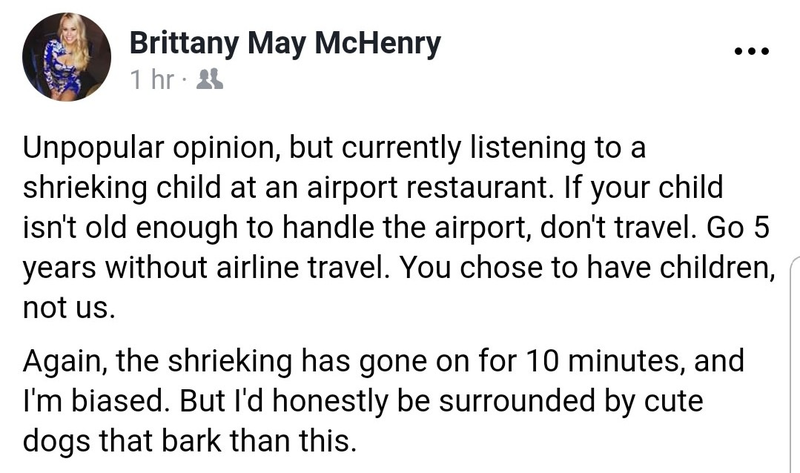
Task: Open Brittany May McHenry's profile picture
Action: 66,57
